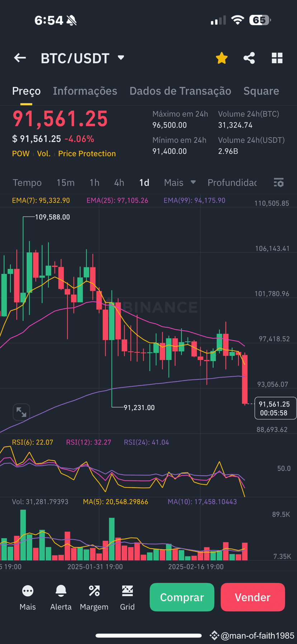Tap the Vender sell button
This screenshot has height=644, width=297.
pyautogui.click(x=253, y=597)
